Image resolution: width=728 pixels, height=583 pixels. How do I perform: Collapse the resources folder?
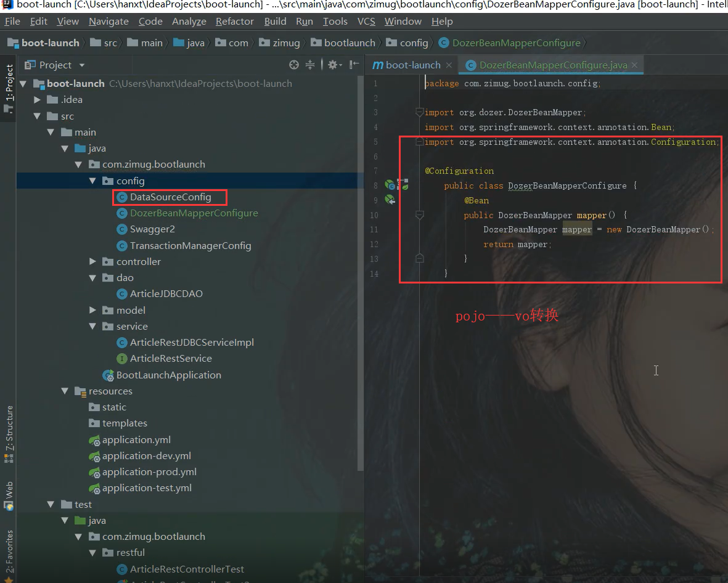click(65, 391)
